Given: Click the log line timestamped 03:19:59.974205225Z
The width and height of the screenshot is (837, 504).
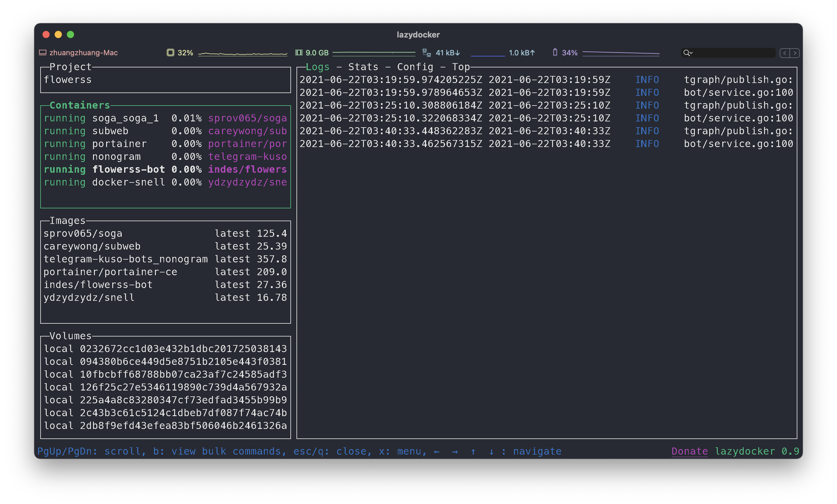Looking at the screenshot, I should (x=546, y=80).
